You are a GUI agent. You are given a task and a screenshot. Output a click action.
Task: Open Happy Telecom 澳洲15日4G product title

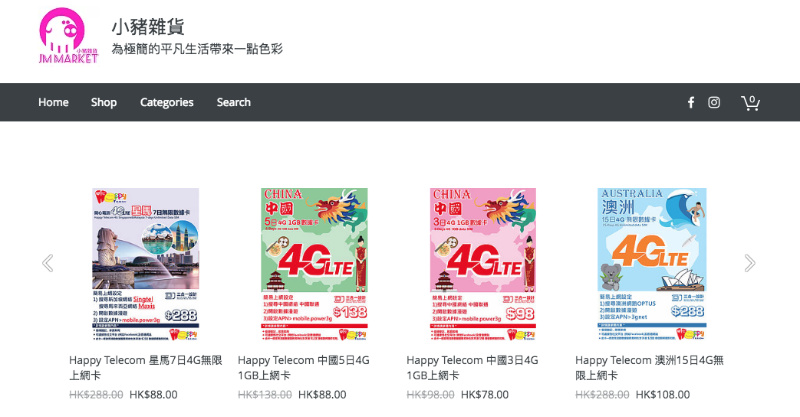pos(649,367)
